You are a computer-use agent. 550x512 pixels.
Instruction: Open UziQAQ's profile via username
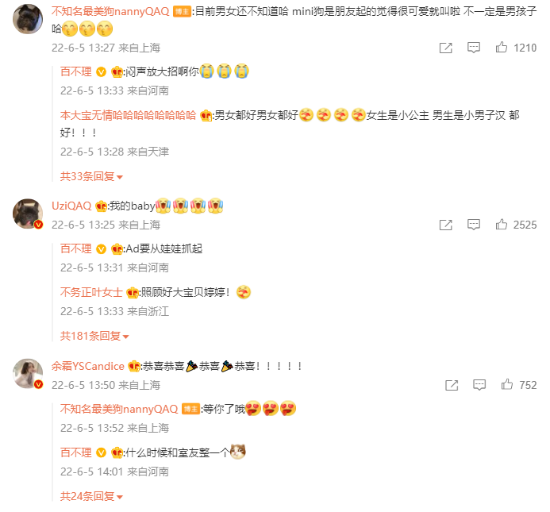[71, 206]
